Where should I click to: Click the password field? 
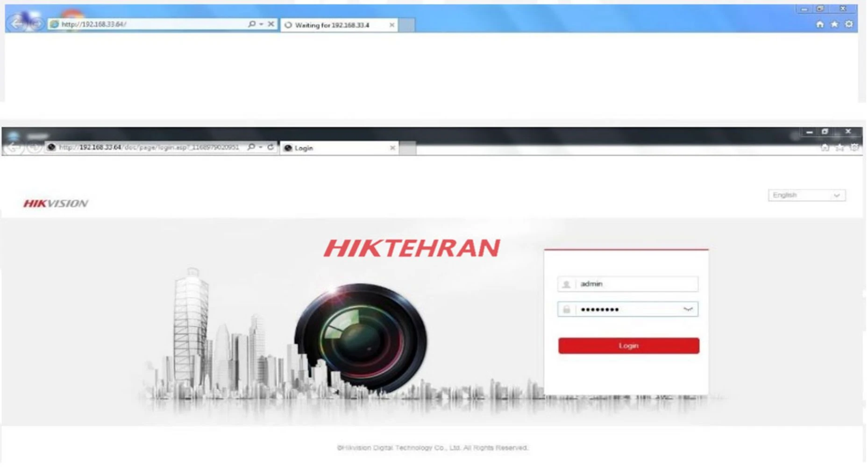tap(628, 309)
